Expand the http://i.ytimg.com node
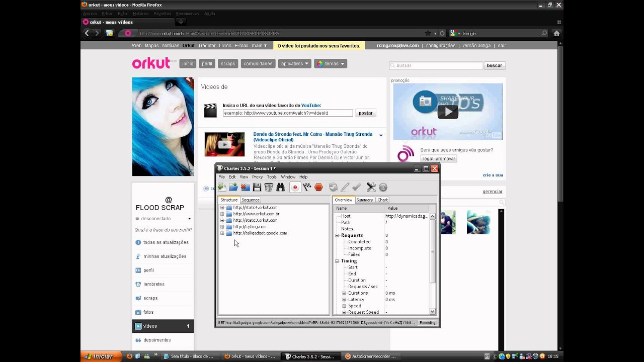The height and width of the screenshot is (362, 644). 222,227
